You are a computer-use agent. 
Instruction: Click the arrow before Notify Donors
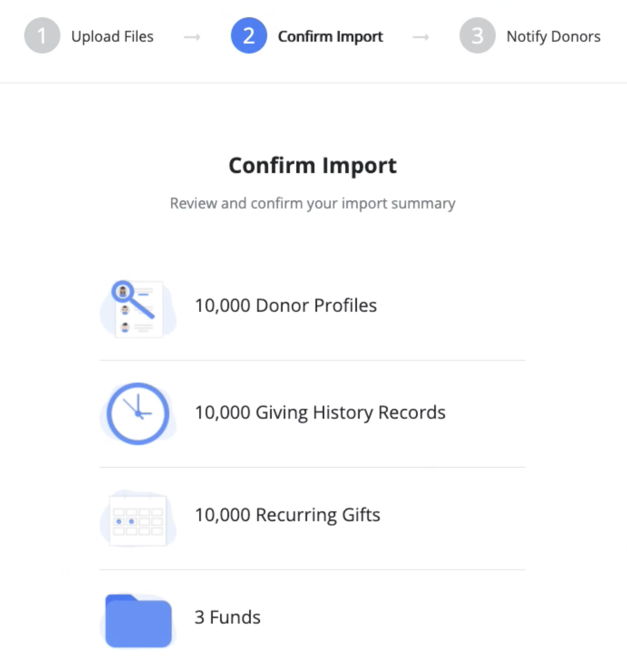421,37
